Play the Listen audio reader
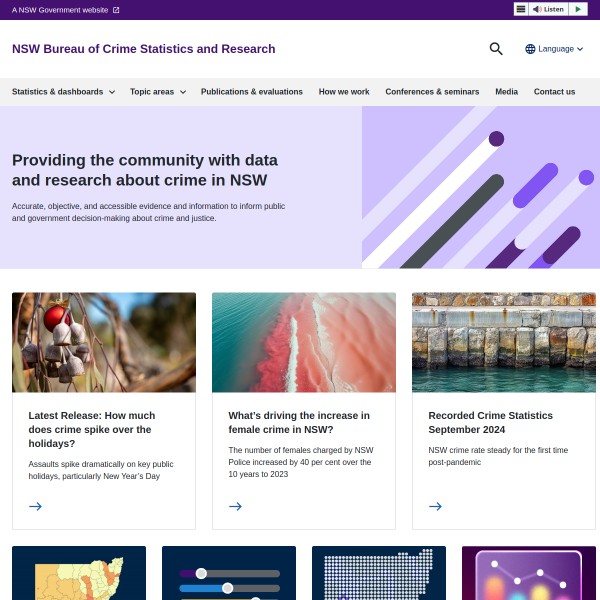This screenshot has height=600, width=600. 578,9
